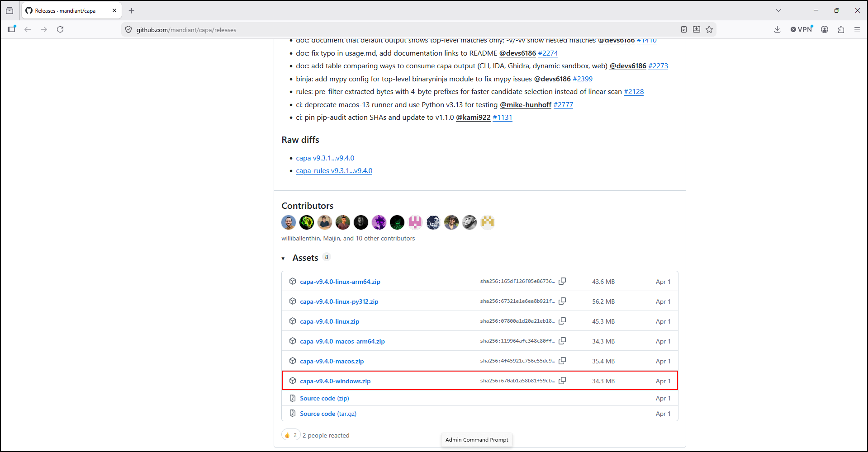The height and width of the screenshot is (452, 868).
Task: Open a new browser tab
Action: (x=132, y=10)
